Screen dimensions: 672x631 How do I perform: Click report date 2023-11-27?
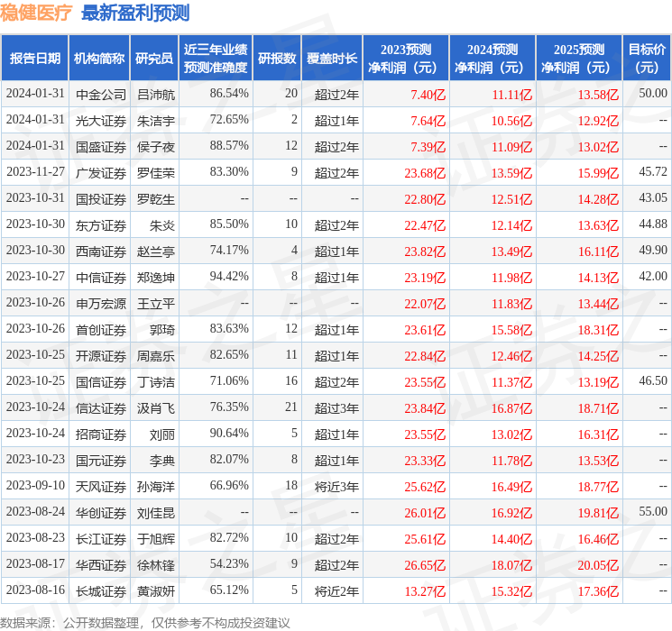tap(35, 171)
